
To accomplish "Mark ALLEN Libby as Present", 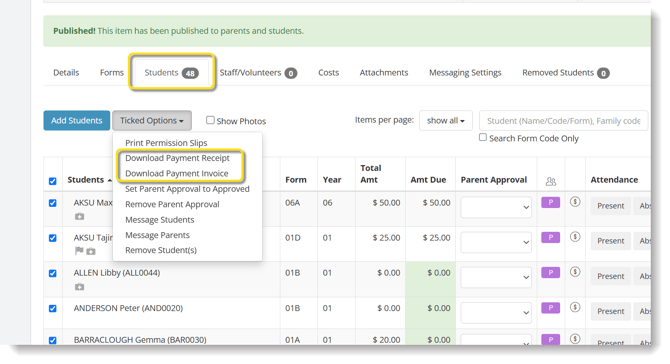I will [x=611, y=276].
